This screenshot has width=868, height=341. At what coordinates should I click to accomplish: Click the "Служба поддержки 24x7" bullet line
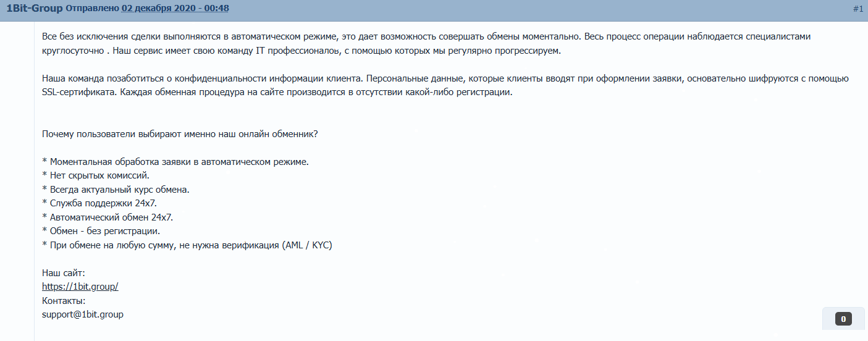click(x=104, y=203)
